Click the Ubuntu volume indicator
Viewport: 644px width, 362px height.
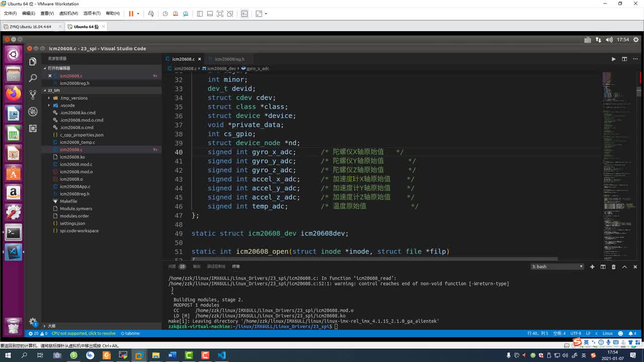tap(609, 40)
